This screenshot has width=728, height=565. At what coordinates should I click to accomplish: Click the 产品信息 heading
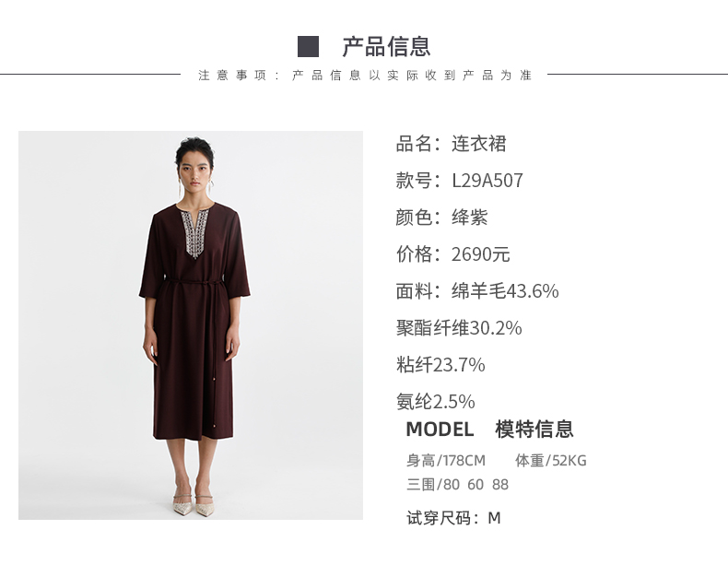pos(386,46)
